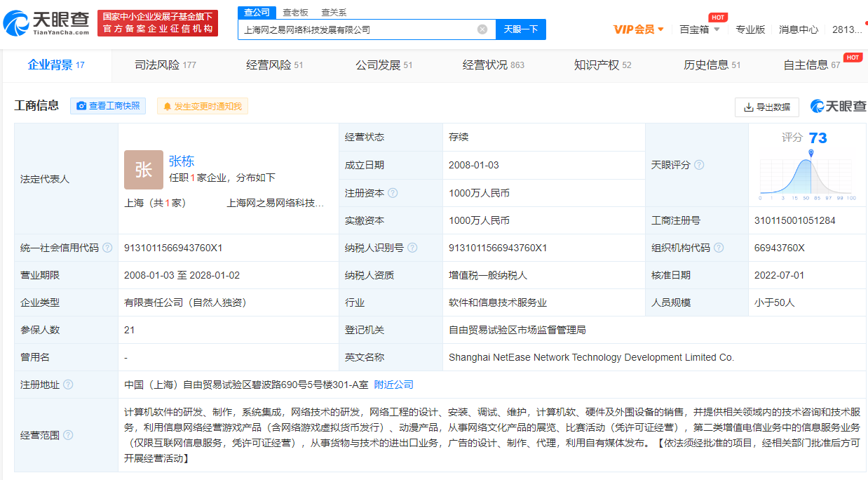The image size is (868, 480).
Task: Switch to 查关系 search tab
Action: click(334, 12)
